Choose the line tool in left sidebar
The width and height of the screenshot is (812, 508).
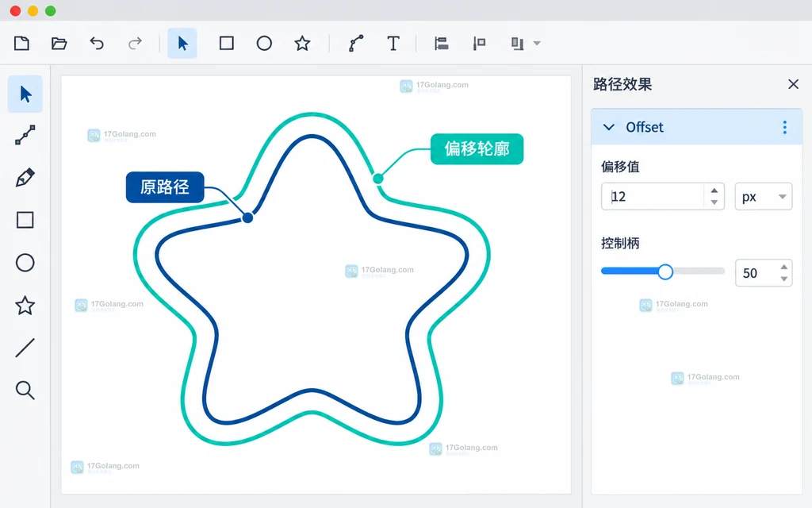click(25, 348)
